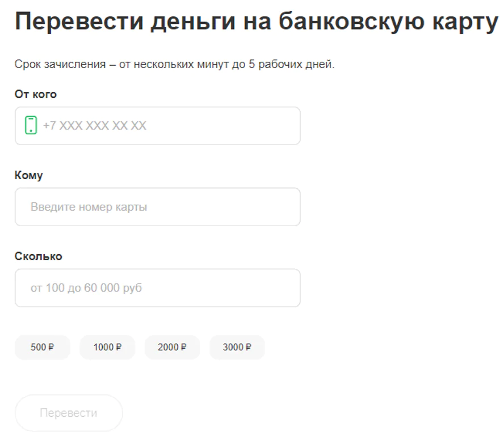The image size is (504, 436).
Task: Click the "Кому" field label
Action: click(x=29, y=176)
